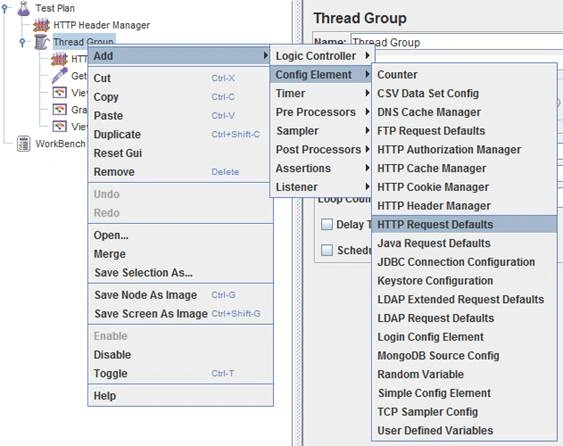Add Keystore Configuration
Viewport: 563px width, 446px height.
(464, 280)
